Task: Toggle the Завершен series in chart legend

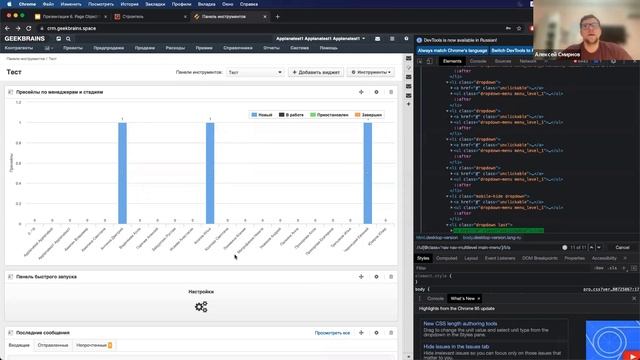Action: pyautogui.click(x=368, y=115)
